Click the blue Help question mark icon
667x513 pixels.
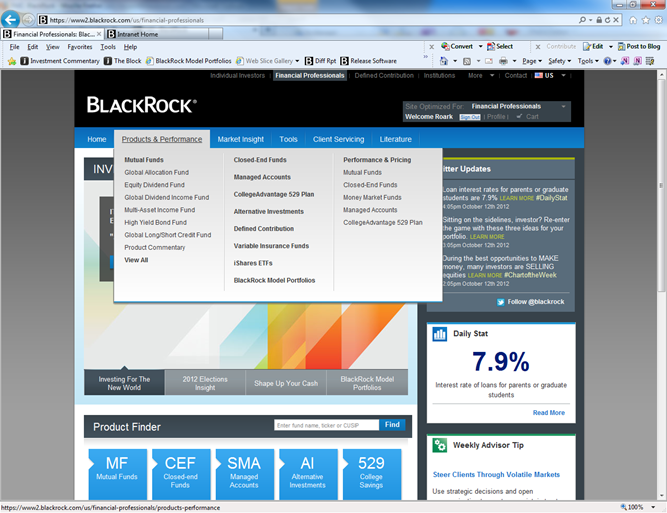coord(607,61)
